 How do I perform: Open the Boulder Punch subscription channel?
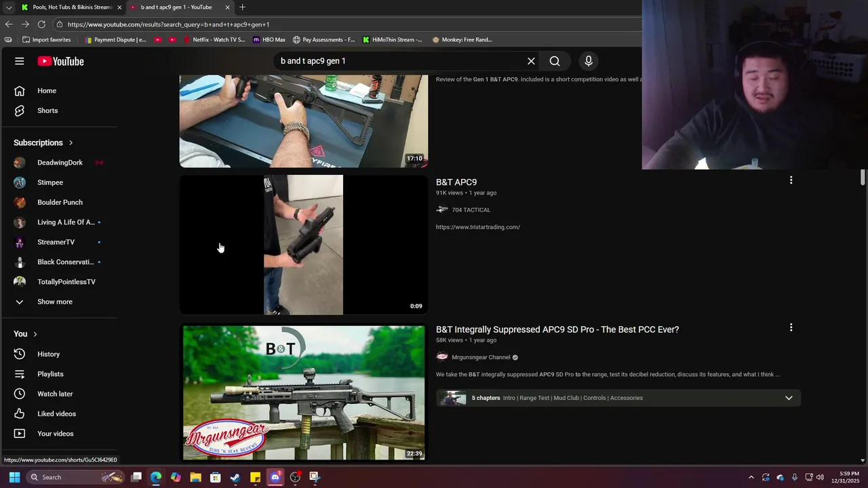point(60,202)
